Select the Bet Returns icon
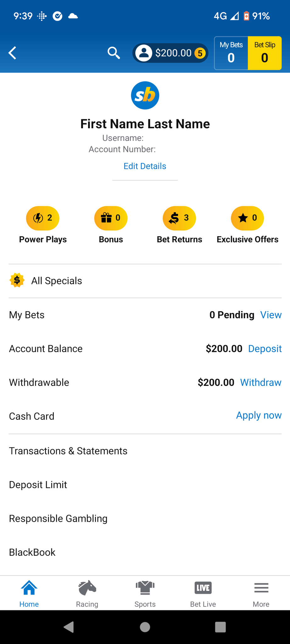The image size is (290, 644). point(179,218)
